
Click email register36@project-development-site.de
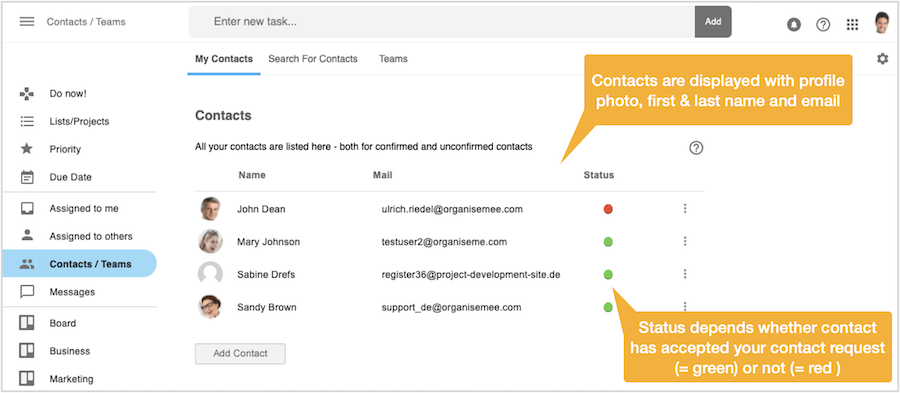pos(471,275)
